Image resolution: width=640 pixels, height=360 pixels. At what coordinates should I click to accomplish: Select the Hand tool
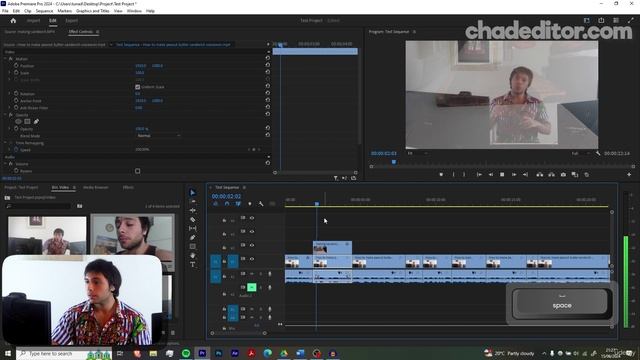[x=193, y=256]
